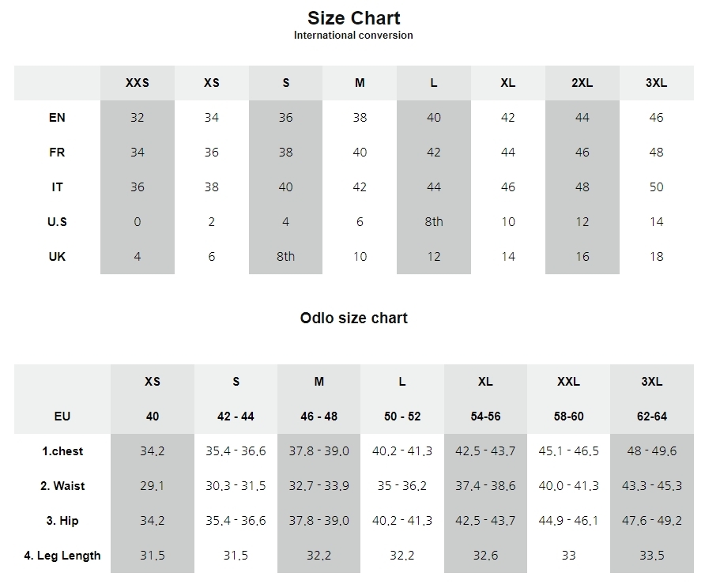Image resolution: width=720 pixels, height=588 pixels.
Task: Select the hip 44,9 - 46,1 cell
Action: (x=568, y=521)
